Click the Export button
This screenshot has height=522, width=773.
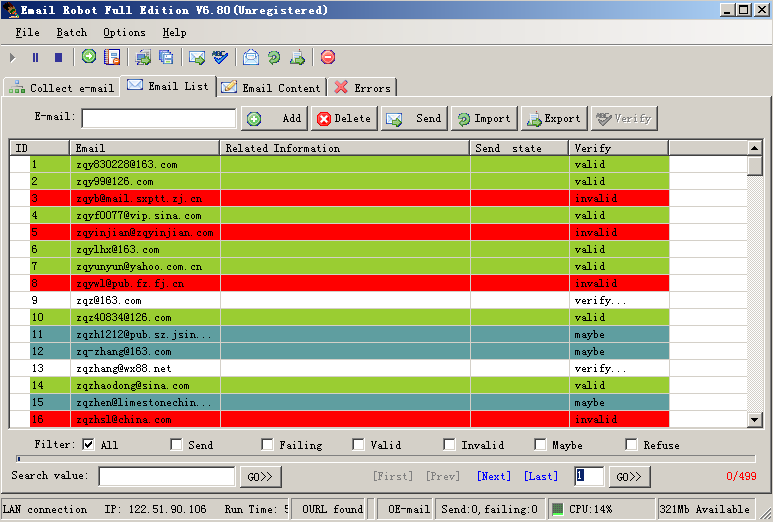click(554, 118)
